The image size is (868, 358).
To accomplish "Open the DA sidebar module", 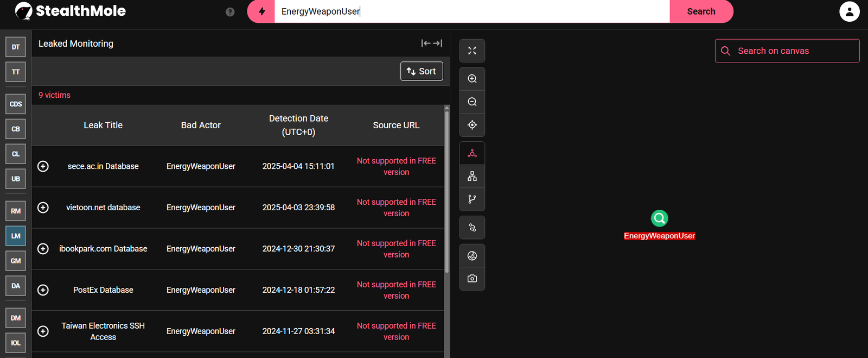I will (16, 286).
